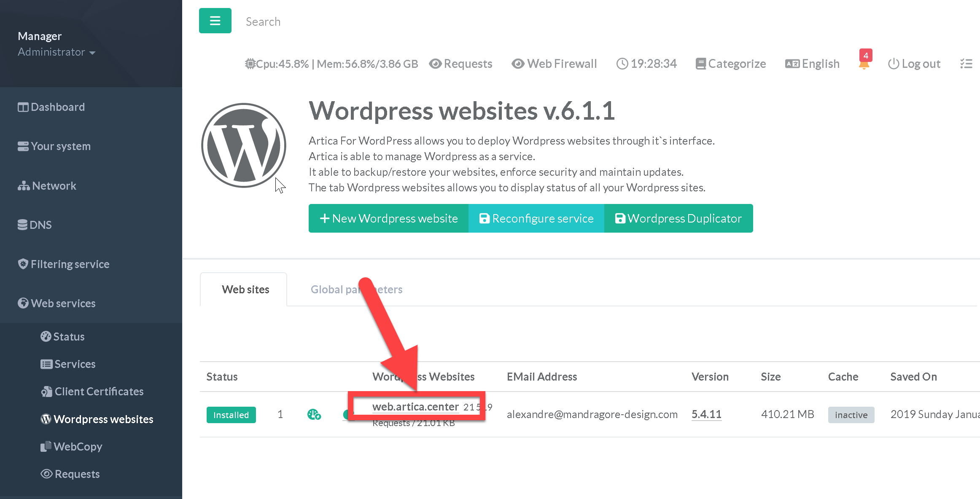Select Client Certificates in sidebar
Image resolution: width=980 pixels, height=499 pixels.
point(99,391)
